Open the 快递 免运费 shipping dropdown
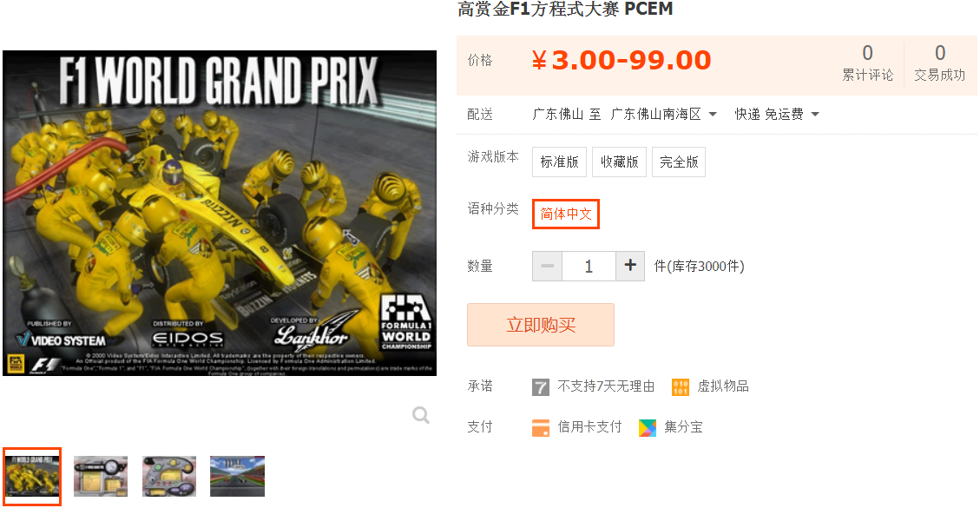The image size is (980, 508). click(x=777, y=115)
